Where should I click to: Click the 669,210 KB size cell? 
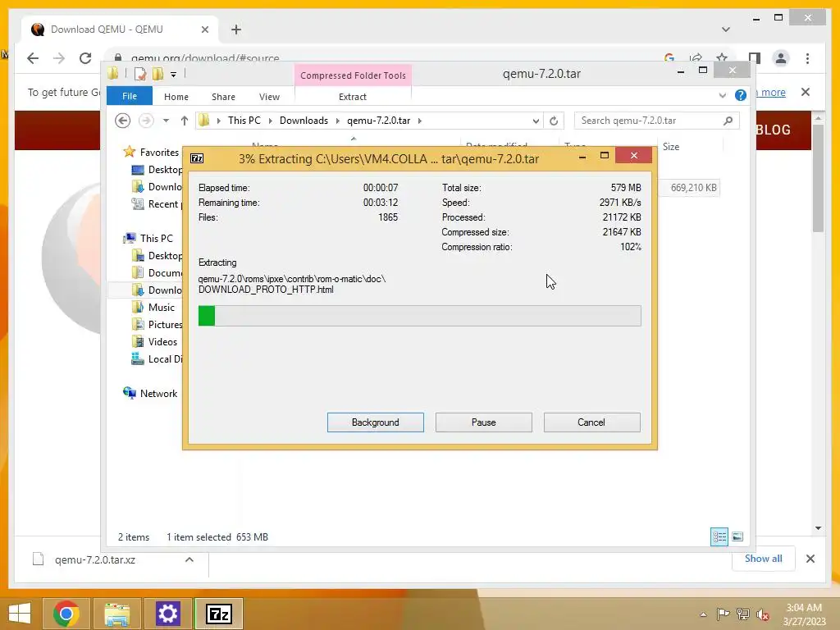coord(693,188)
